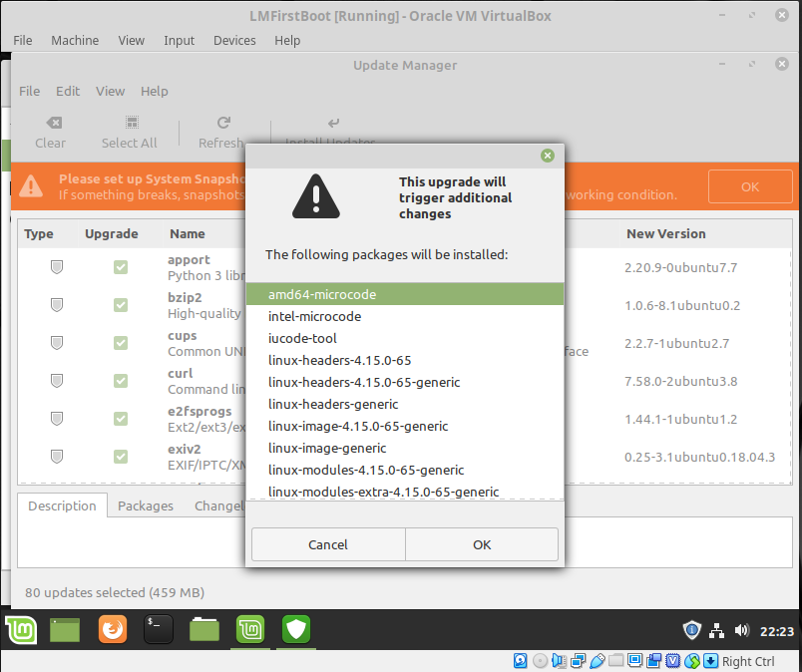Viewport: 802px width, 672px height.
Task: Select linux-modules-4.15.0-65-generic in the list
Action: pyautogui.click(x=405, y=470)
